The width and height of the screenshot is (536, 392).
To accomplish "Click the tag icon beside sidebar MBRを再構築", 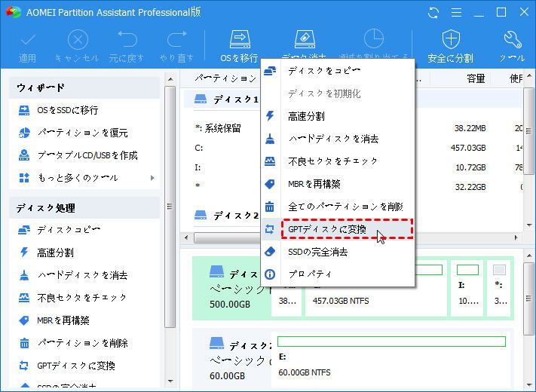I will [x=24, y=320].
